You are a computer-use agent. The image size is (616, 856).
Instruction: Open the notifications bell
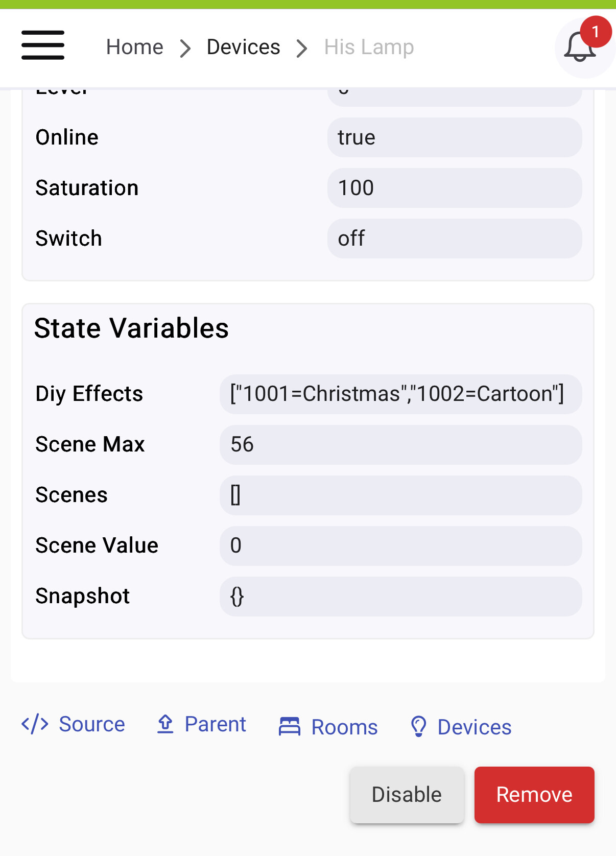tap(580, 47)
